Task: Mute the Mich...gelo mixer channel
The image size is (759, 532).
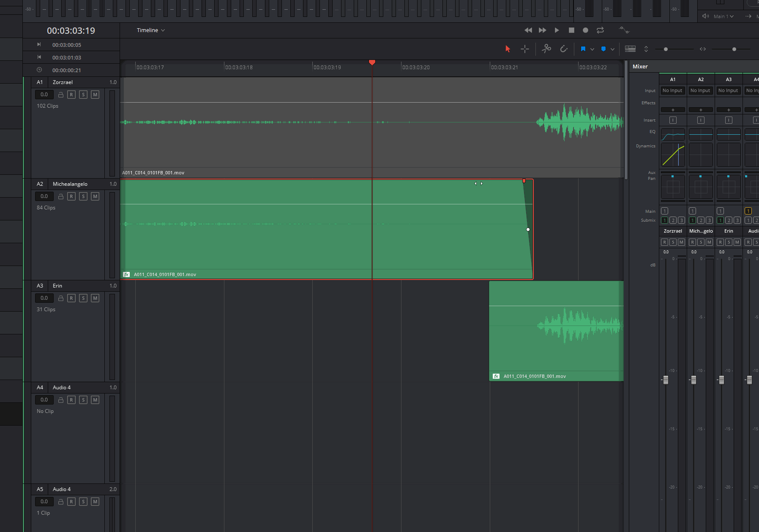Action: click(709, 242)
